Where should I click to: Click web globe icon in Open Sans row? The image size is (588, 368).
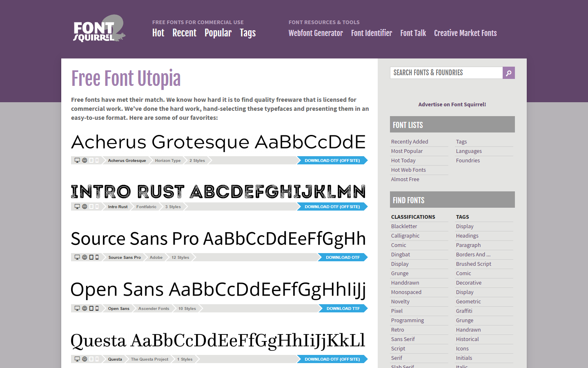tap(85, 308)
